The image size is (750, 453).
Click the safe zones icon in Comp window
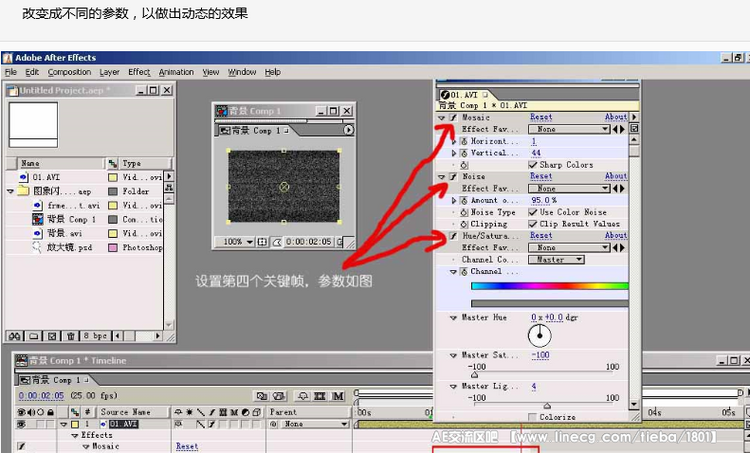262,242
